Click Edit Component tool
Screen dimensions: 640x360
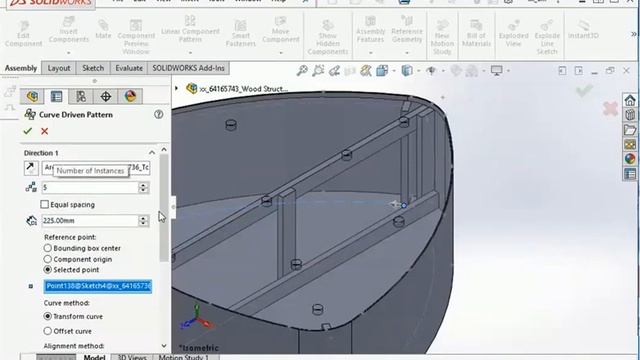click(23, 34)
